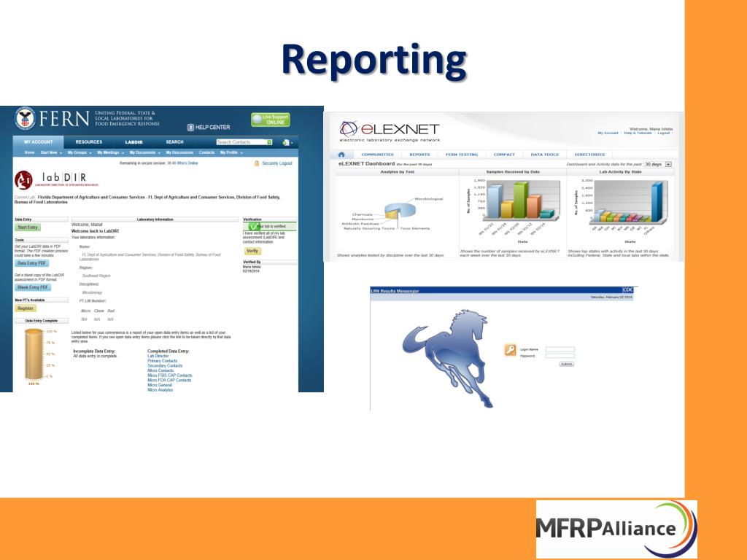Open the Primary Contacts link
The height and width of the screenshot is (560, 747).
coord(163,361)
